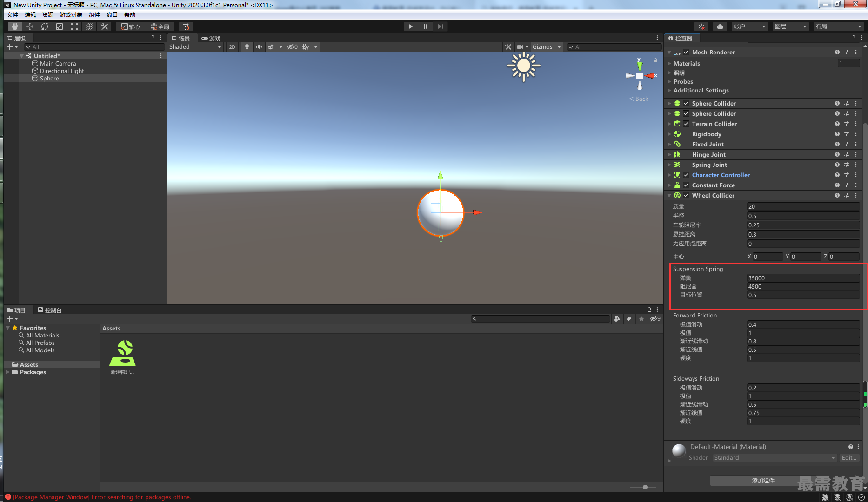Click Project search by type icon
The width and height of the screenshot is (868, 502).
[x=617, y=318]
